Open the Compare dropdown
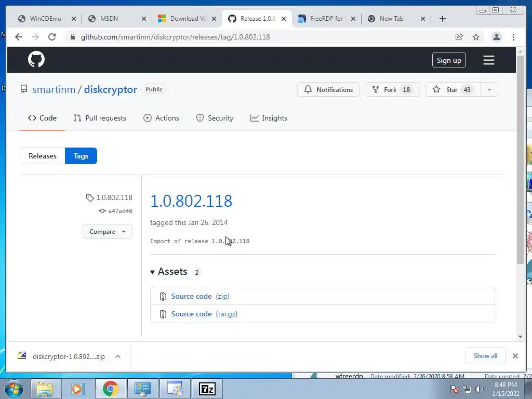532x399 pixels. click(108, 231)
